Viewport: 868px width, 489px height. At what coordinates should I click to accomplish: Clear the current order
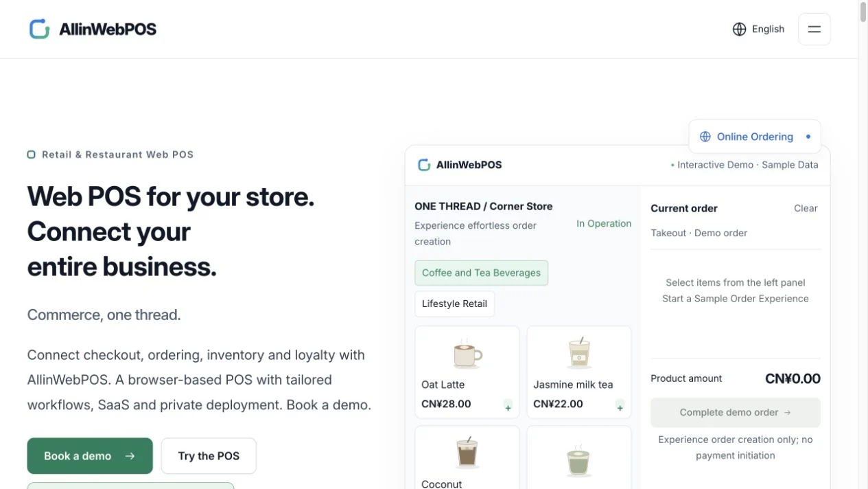(806, 208)
